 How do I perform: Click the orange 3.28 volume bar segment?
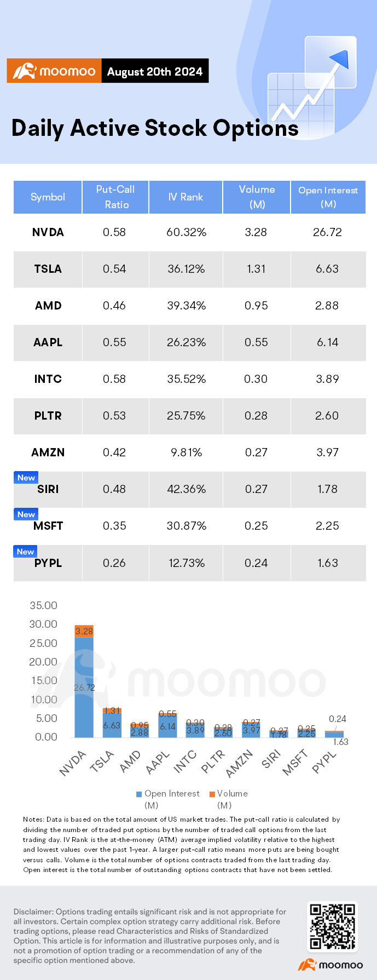(84, 631)
